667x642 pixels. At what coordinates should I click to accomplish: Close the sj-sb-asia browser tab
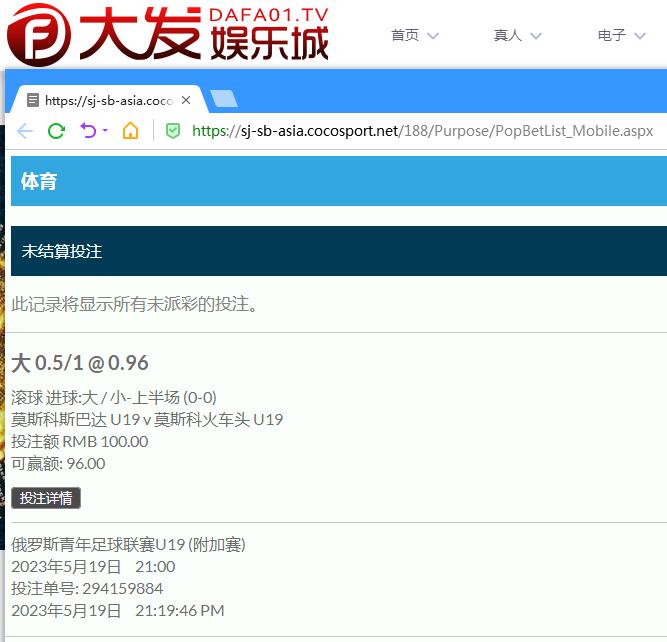point(186,100)
